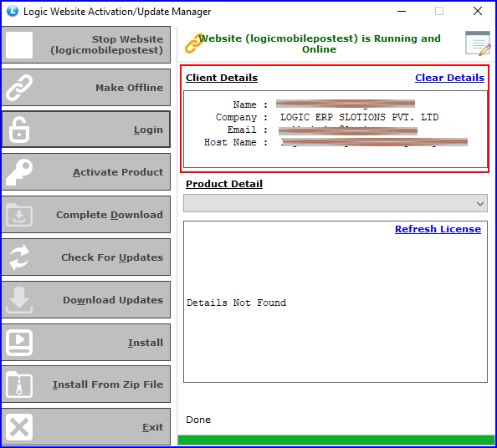Click the green progress bar at bottom
The image size is (497, 448).
pyautogui.click(x=336, y=440)
